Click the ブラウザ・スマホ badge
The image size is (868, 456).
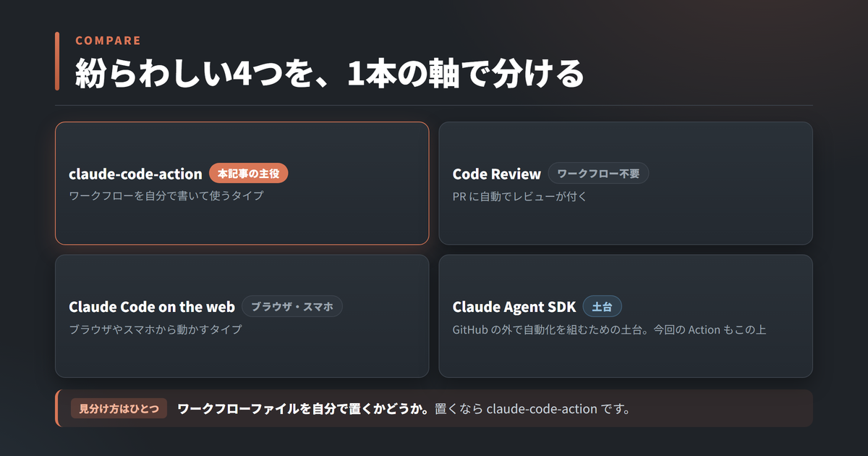click(292, 307)
